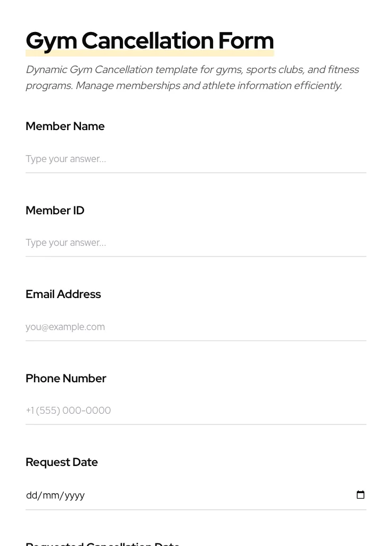Open the Request Date calendar picker icon

tap(361, 495)
